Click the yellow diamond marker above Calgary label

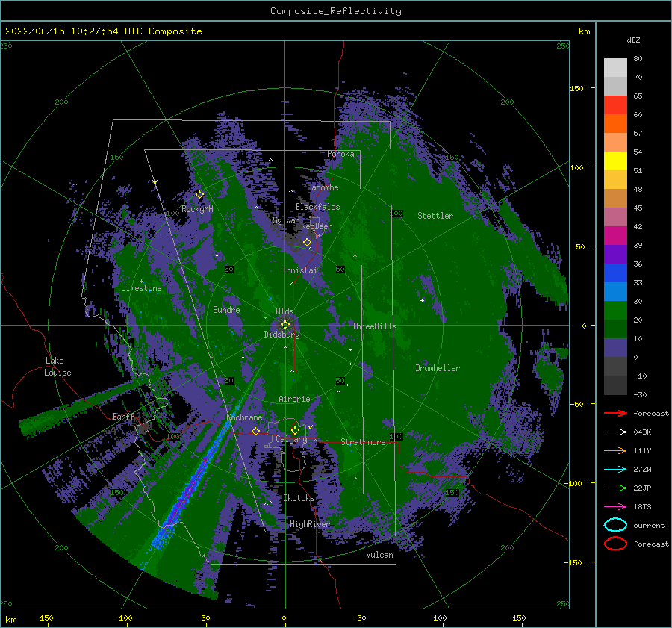pyautogui.click(x=295, y=430)
